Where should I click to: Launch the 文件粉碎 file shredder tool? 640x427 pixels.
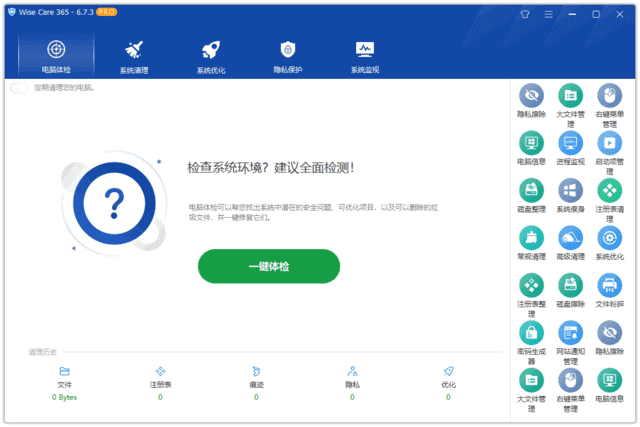610,285
